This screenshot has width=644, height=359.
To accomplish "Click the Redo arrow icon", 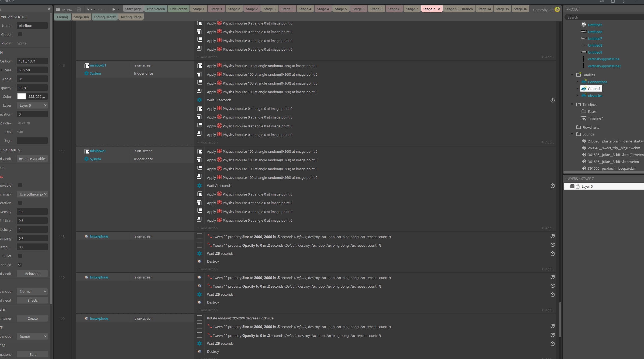I will (100, 9).
